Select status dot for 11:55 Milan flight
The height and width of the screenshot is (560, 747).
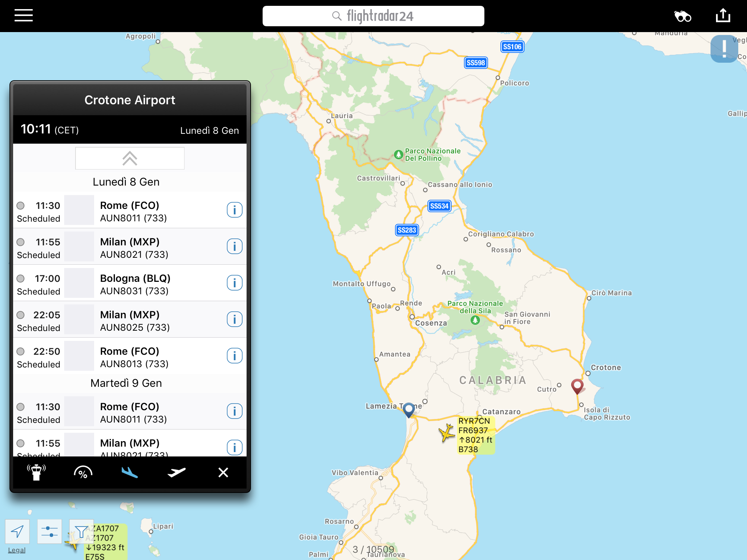21,242
